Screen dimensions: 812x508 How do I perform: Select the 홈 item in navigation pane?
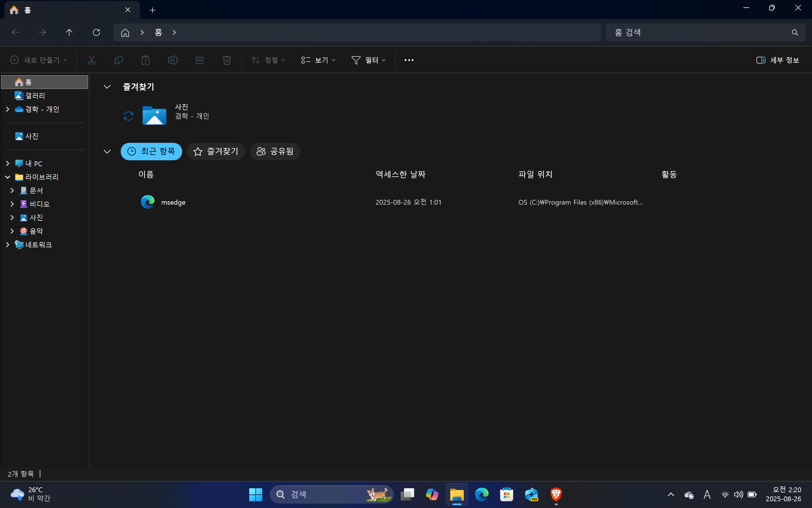pos(45,82)
